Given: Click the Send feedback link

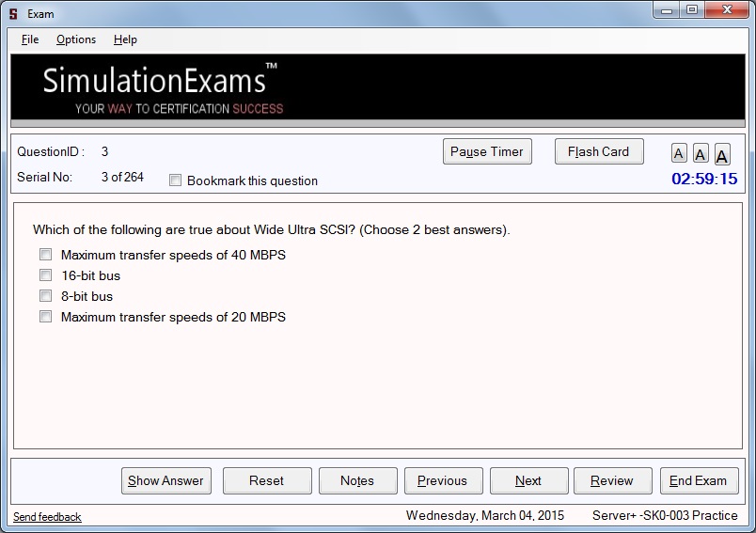Looking at the screenshot, I should 47,517.
